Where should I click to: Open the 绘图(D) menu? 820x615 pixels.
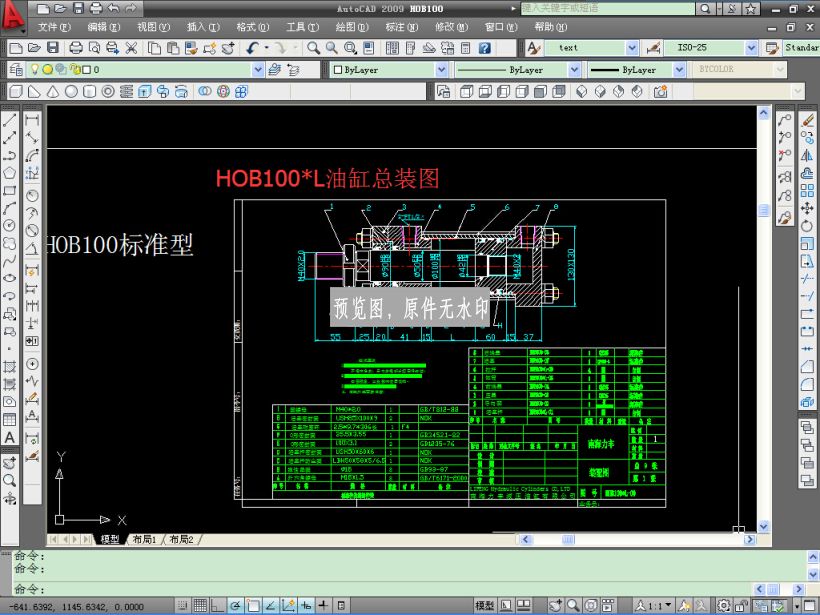point(351,27)
